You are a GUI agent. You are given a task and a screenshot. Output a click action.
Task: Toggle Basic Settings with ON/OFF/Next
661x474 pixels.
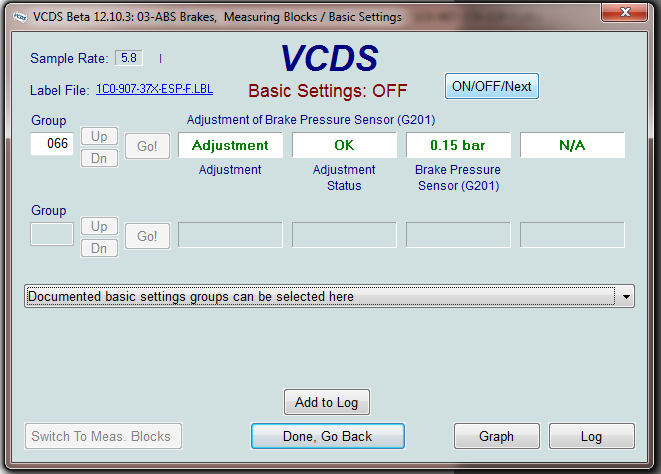pos(491,86)
